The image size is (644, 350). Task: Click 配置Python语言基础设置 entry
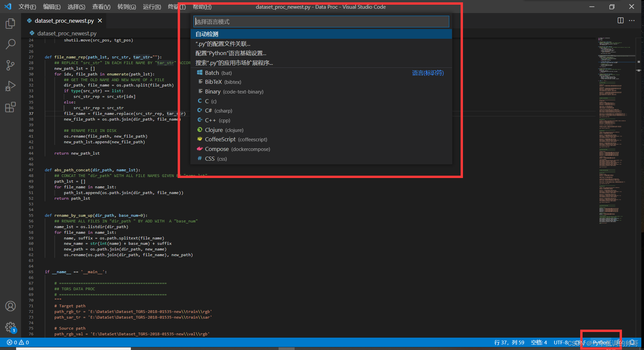[x=231, y=53]
